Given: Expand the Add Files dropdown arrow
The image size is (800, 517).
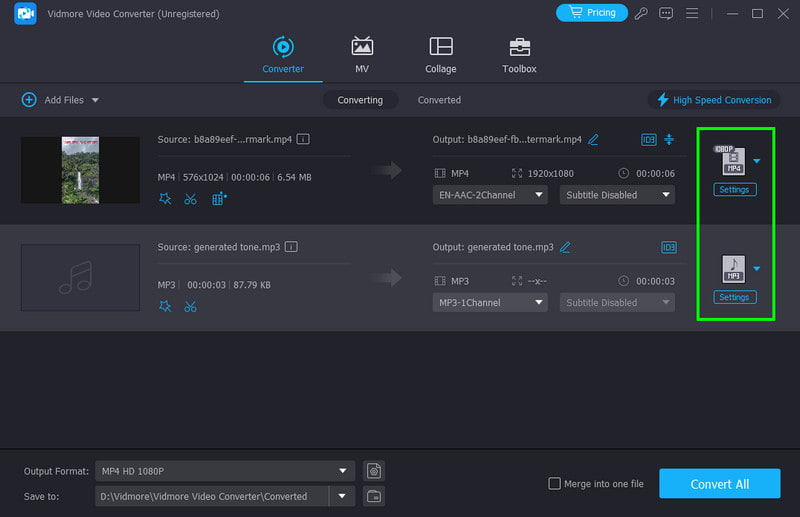Looking at the screenshot, I should click(x=95, y=101).
